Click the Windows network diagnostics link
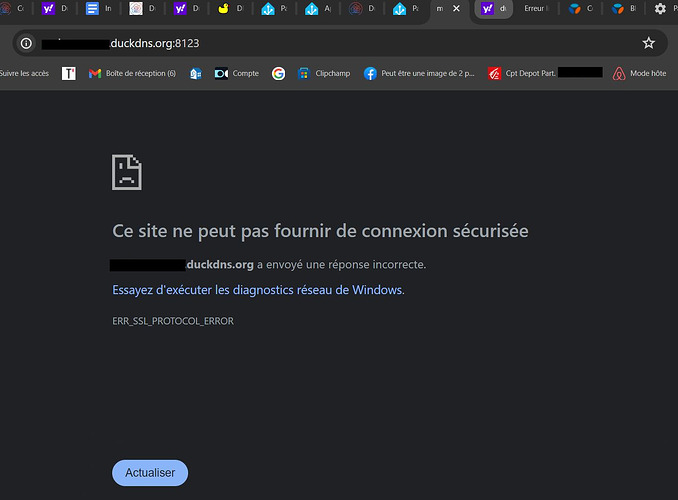The height and width of the screenshot is (500, 678). point(258,290)
